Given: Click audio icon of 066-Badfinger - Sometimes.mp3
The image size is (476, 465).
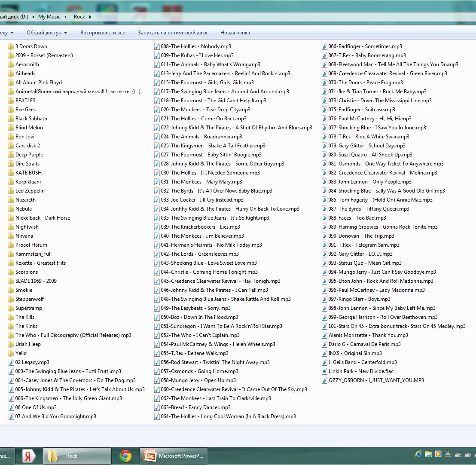Looking at the screenshot, I should click(x=324, y=46).
